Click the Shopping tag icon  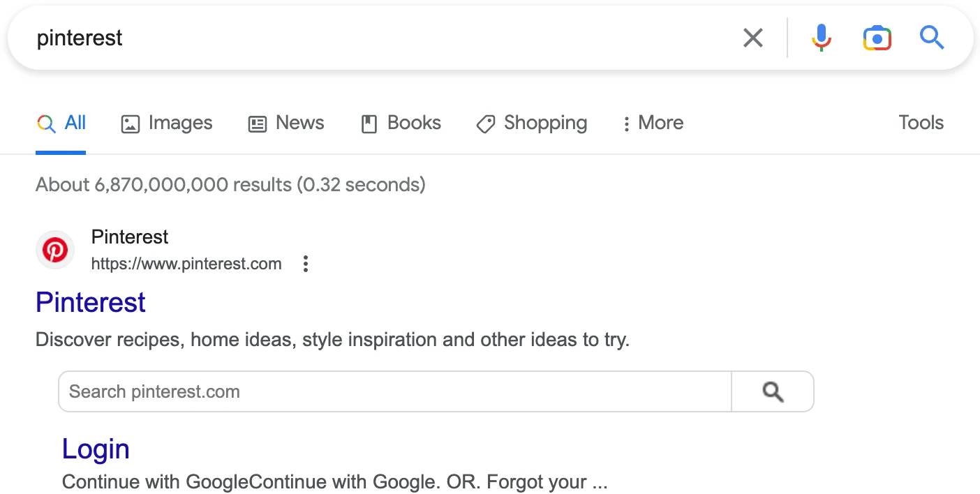(486, 123)
